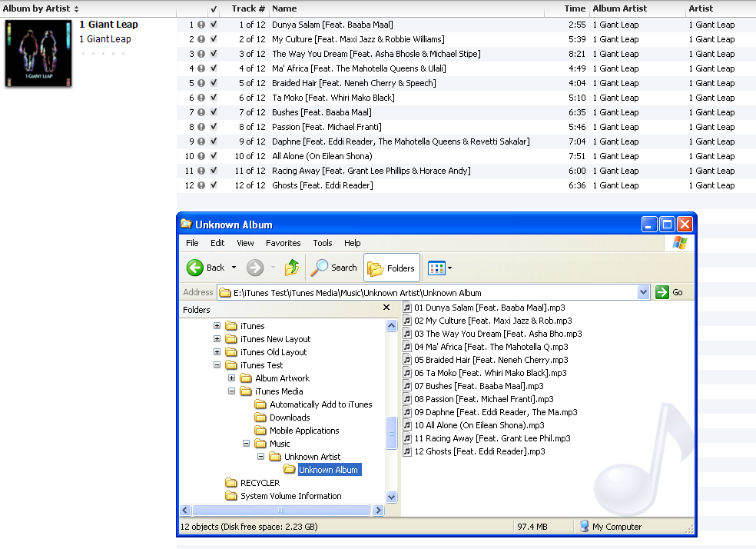Open the View menu
Viewport: 756px width, 549px height.
point(245,243)
